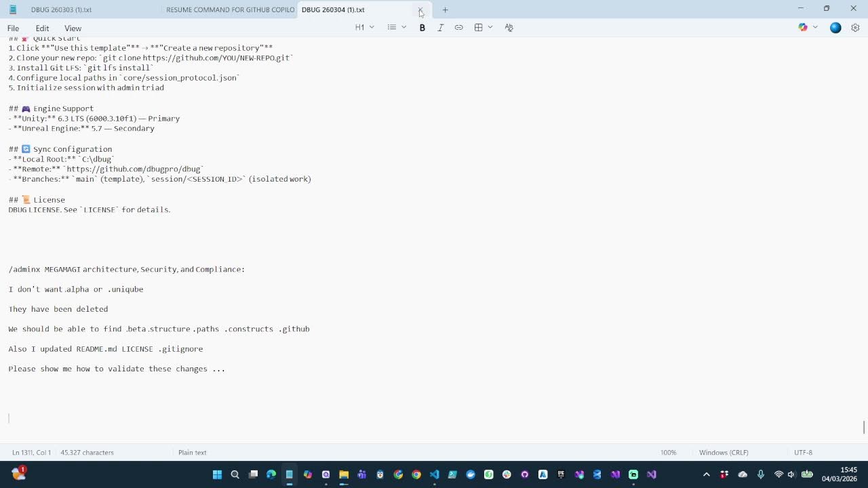Show hidden system tray icons
Screen dimensions: 868x488
click(x=707, y=474)
